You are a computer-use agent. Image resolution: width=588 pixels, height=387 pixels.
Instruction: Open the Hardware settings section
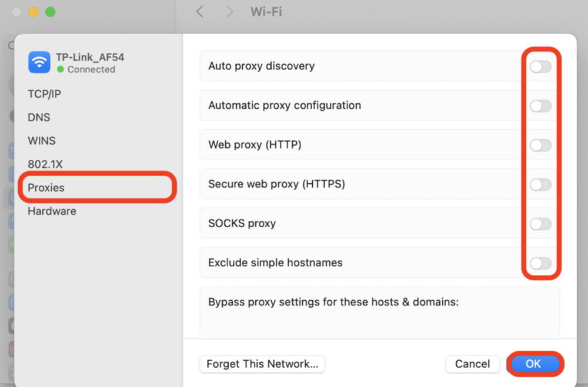point(52,211)
